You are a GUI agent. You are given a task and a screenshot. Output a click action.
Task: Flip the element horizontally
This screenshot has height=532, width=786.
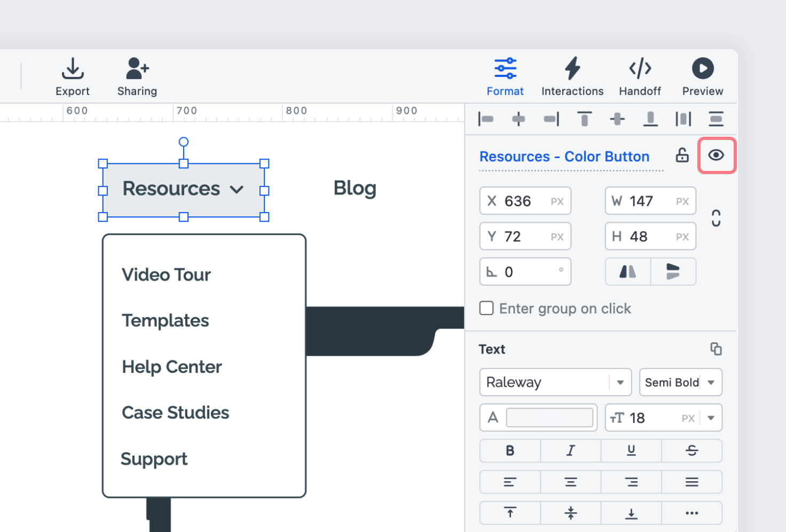coord(628,271)
